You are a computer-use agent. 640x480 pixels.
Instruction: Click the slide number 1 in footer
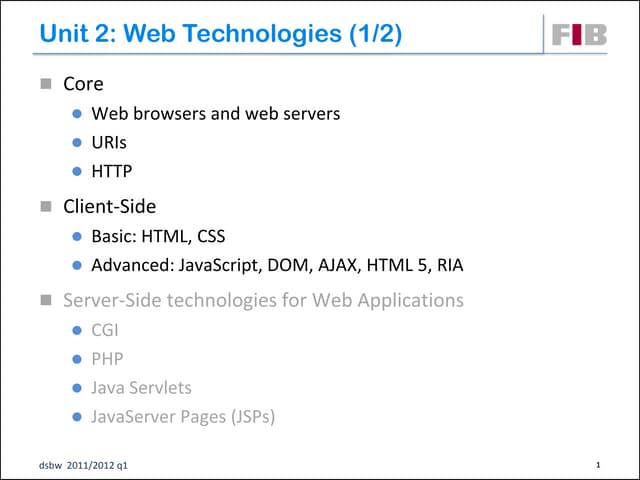[597, 466]
